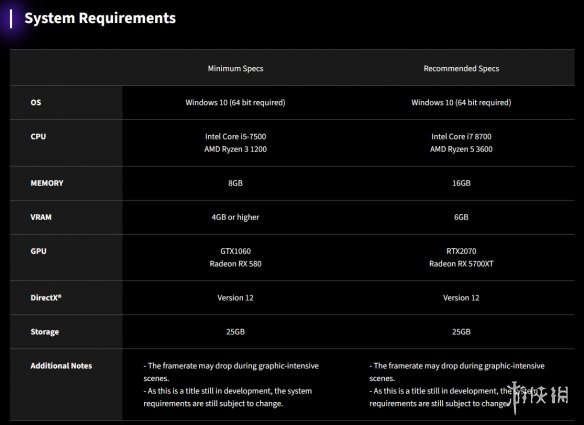Screen dimensions: 584x425
Task: Click Intel Core i7 8700 text
Action: (461, 136)
